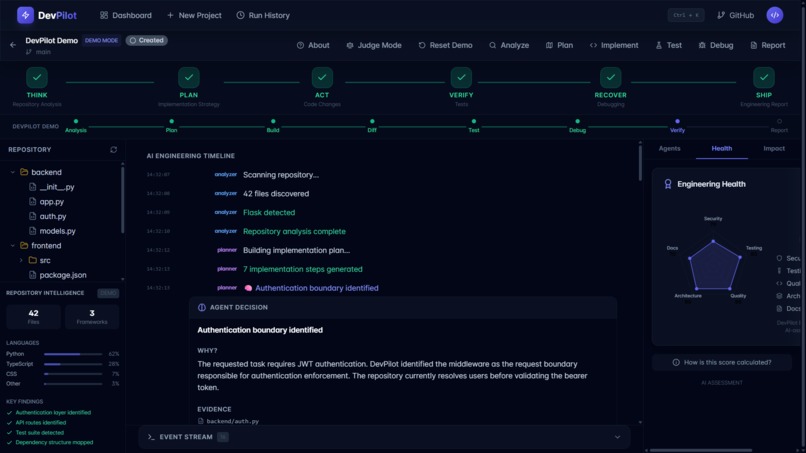Open the Ctrl+K command palette shortcut
Image resolution: width=806 pixels, height=453 pixels.
686,15
